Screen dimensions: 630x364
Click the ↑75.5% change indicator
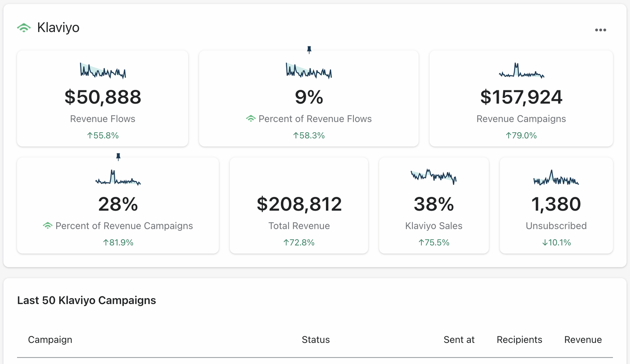(x=434, y=242)
